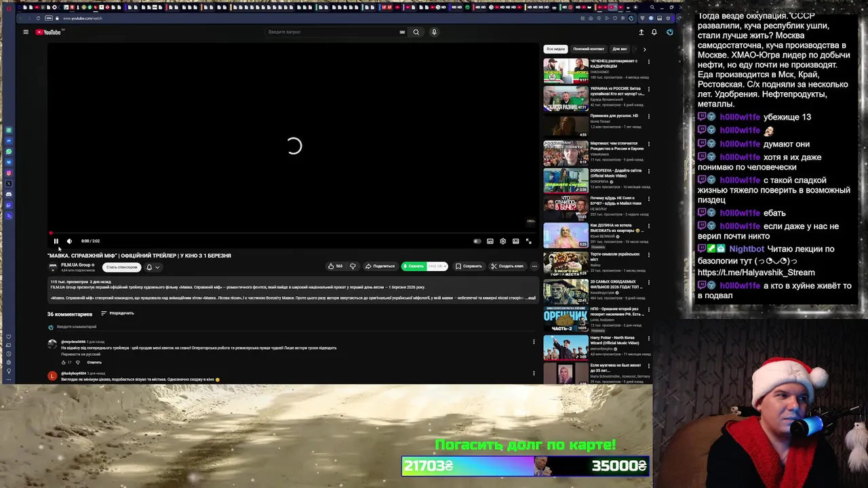Open the 'ЧЕЧЕНЕЦ разговаривает с КАДЫРОВЦЕМ' thumbnail

pyautogui.click(x=566, y=70)
